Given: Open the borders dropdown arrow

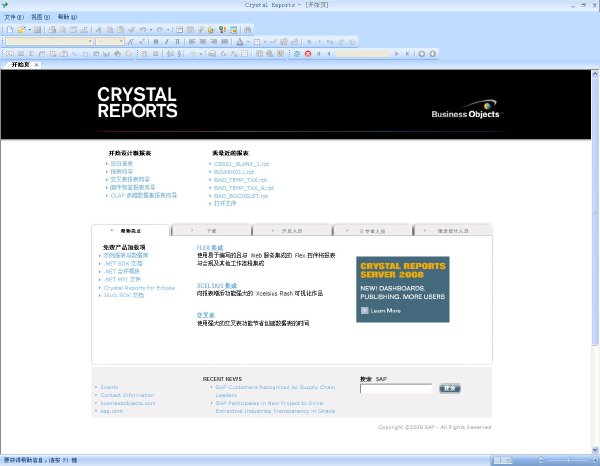Looking at the screenshot, I should pyautogui.click(x=265, y=41).
